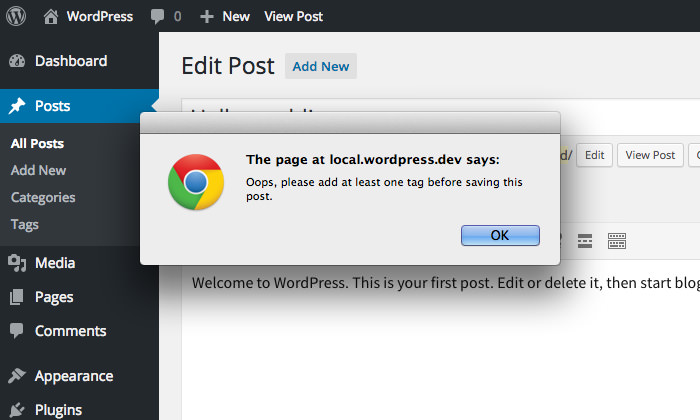Viewport: 700px width, 420px height.
Task: Open All Posts submenu item
Action: point(38,143)
